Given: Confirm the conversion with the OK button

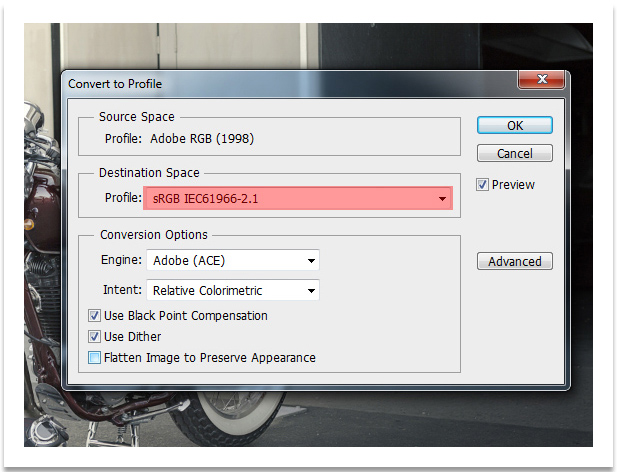Looking at the screenshot, I should click(515, 125).
